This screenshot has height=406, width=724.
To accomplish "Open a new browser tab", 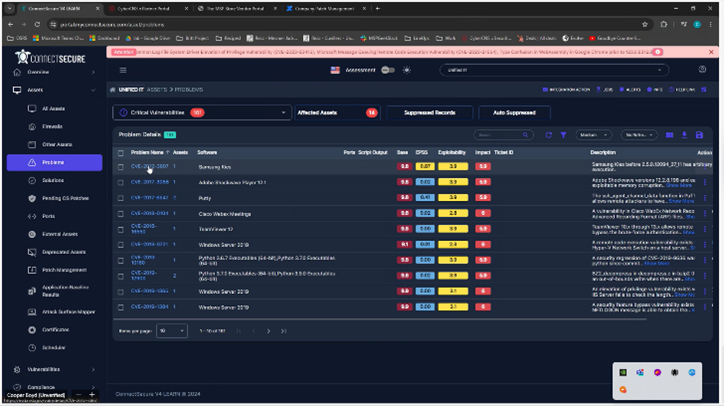I will tap(378, 8).
